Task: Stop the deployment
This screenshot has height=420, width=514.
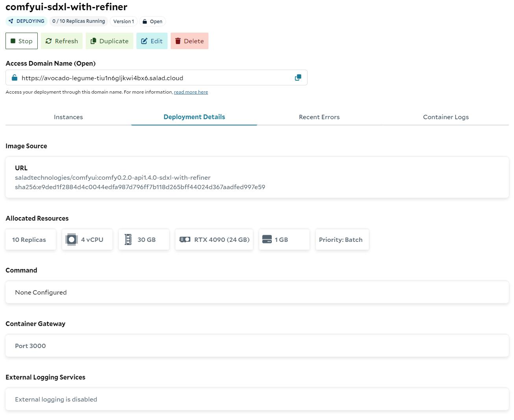Action: [x=22, y=41]
